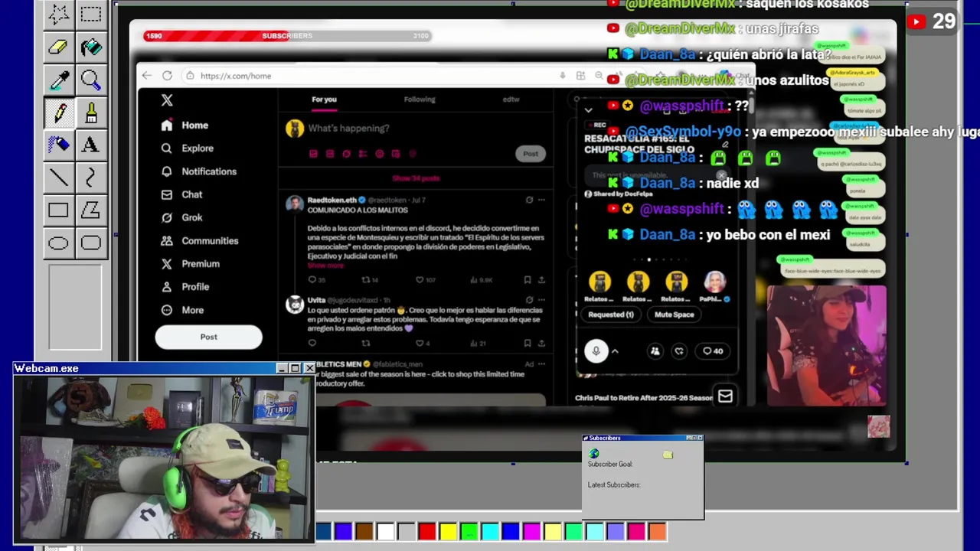Select the rounded rectangle tool
The image size is (980, 551).
pos(90,243)
